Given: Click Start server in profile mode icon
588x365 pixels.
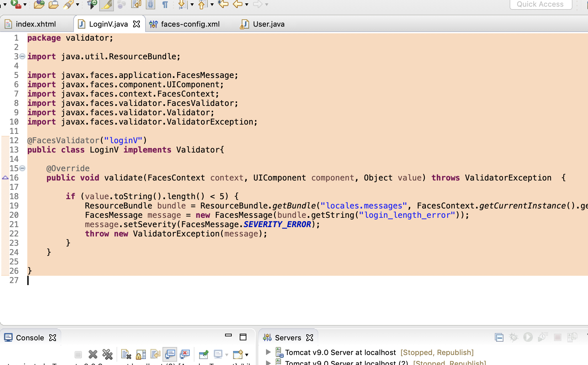Looking at the screenshot, I should coord(543,337).
